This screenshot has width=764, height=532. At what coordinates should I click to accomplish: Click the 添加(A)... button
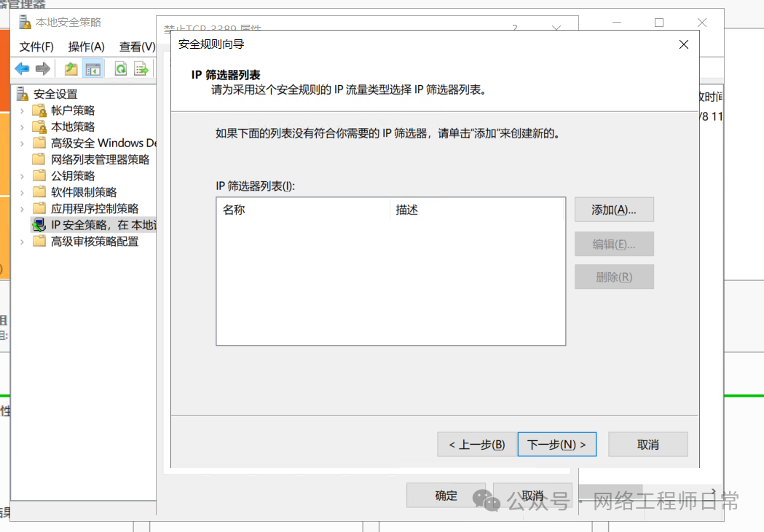(x=614, y=210)
